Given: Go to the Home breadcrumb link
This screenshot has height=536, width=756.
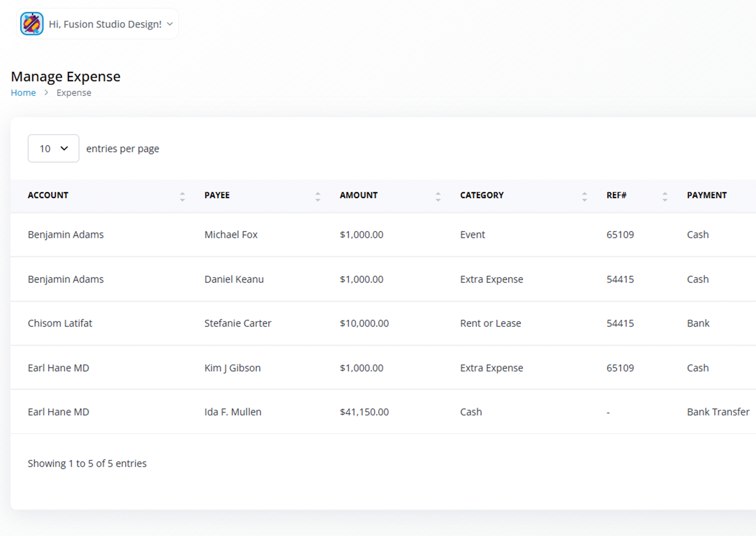Looking at the screenshot, I should coord(23,93).
